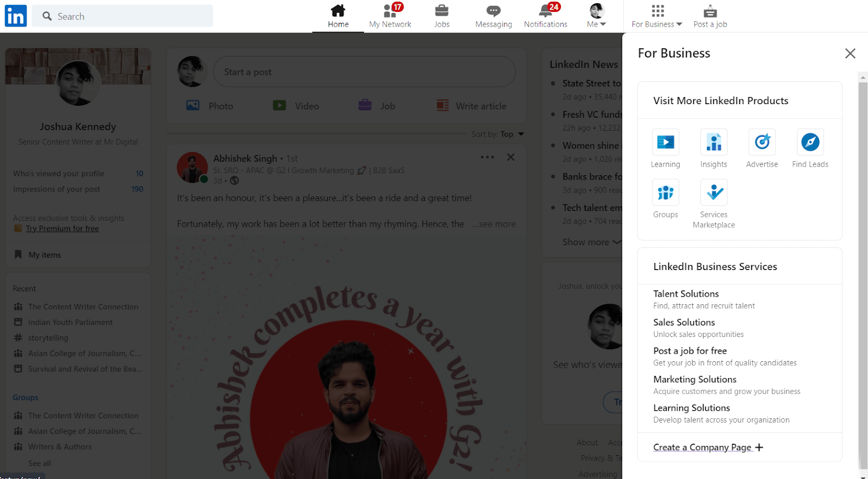Open Services Marketplace icon
This screenshot has height=479, width=868.
714,193
